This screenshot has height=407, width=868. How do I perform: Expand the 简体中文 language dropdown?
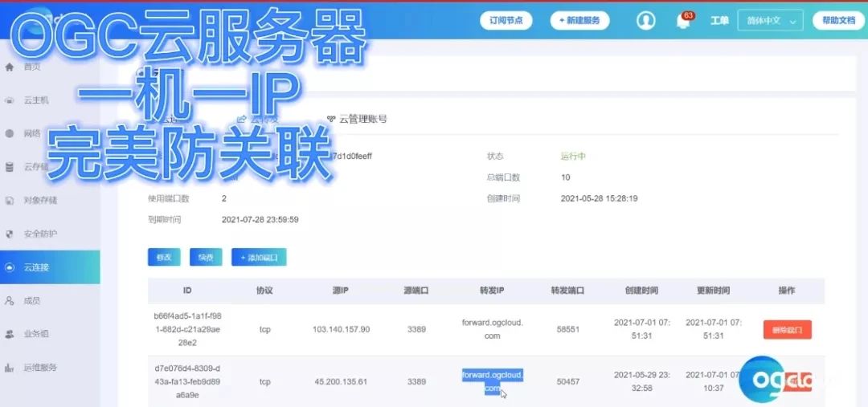[x=770, y=20]
